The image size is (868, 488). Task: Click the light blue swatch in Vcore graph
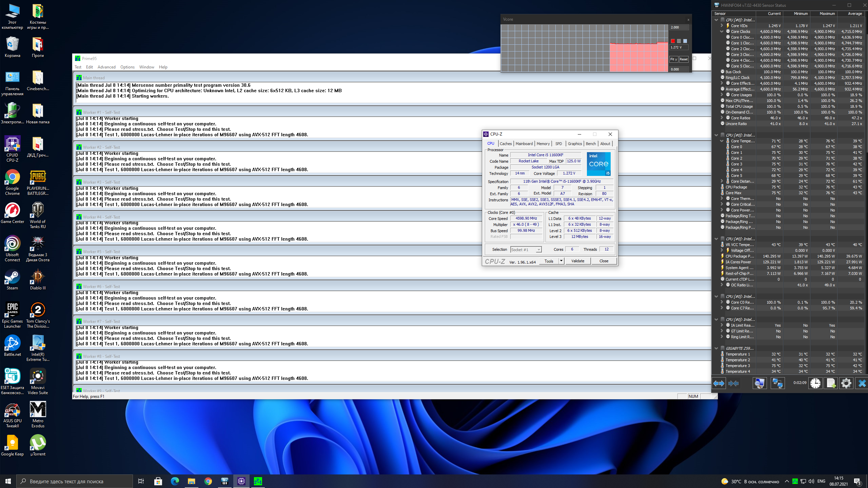click(x=685, y=41)
